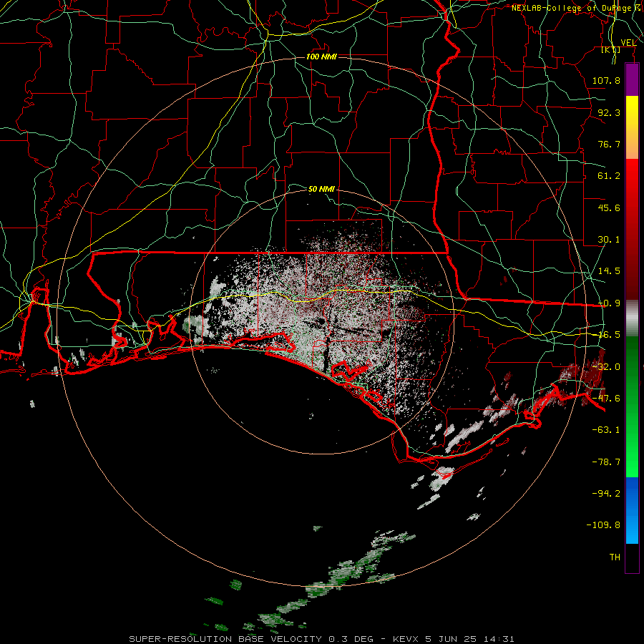Click the 45.6 velocity scale value
The image size is (644, 644).
coord(609,208)
